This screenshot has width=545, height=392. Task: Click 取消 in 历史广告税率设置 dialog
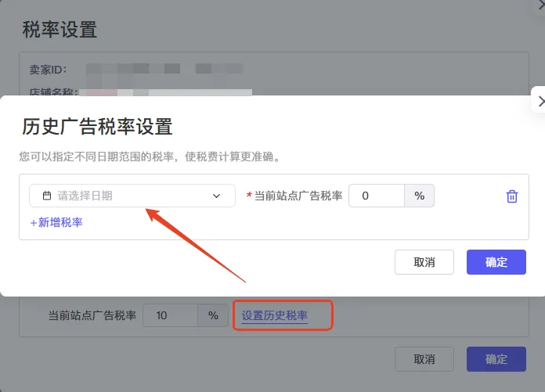click(x=424, y=262)
